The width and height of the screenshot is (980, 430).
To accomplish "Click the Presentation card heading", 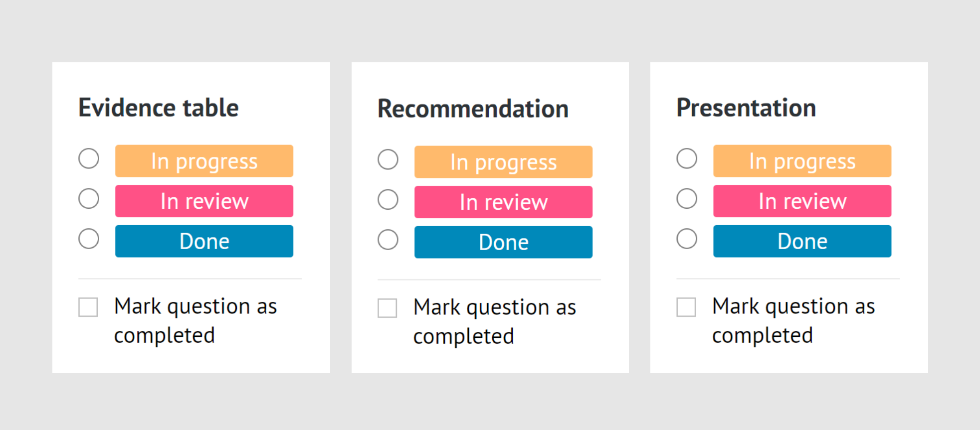I will tap(746, 107).
